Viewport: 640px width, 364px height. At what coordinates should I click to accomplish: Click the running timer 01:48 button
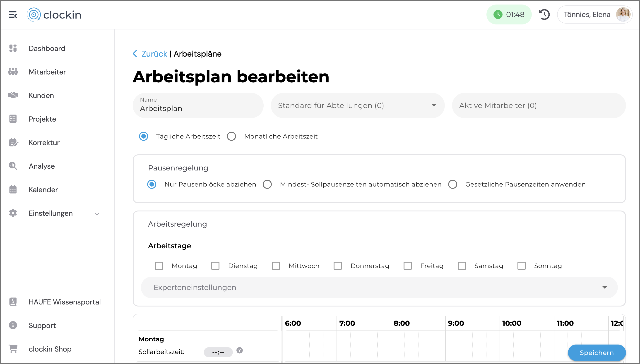click(509, 14)
